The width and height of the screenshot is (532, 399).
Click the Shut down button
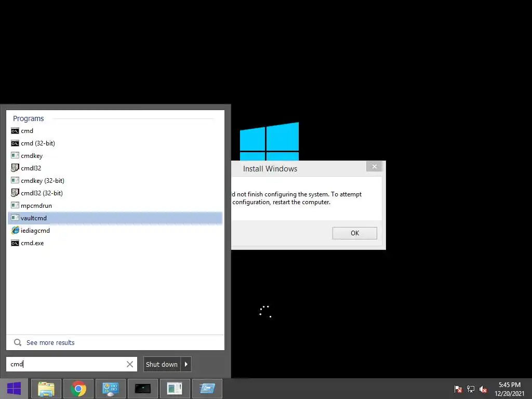pyautogui.click(x=162, y=364)
